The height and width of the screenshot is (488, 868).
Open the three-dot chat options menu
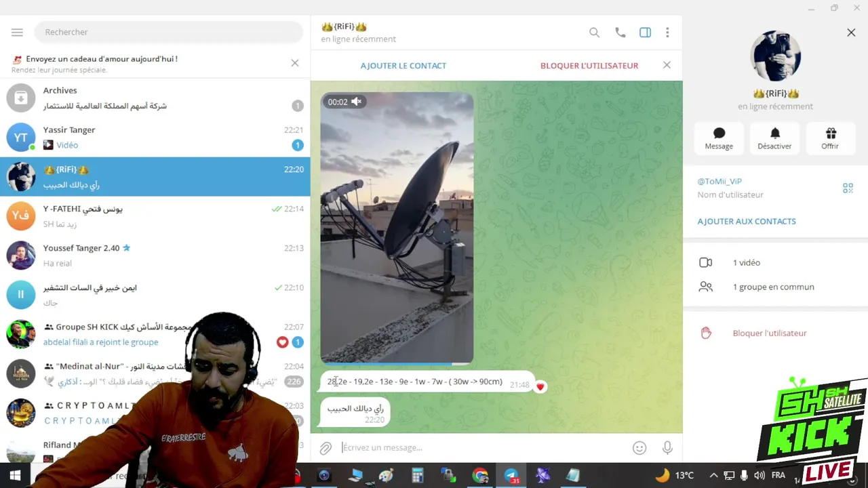pos(667,33)
